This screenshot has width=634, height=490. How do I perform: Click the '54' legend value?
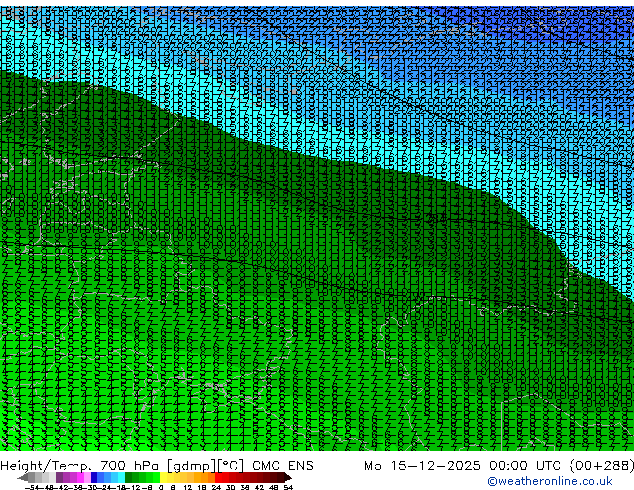point(288,487)
